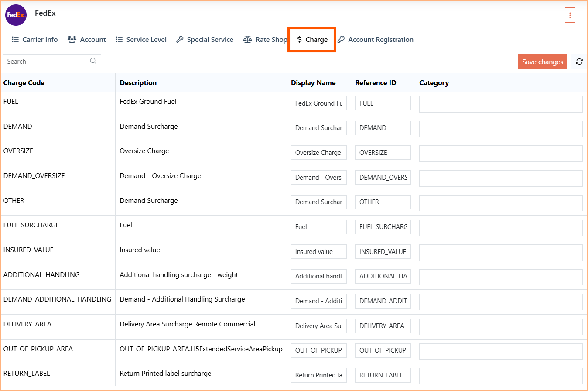Open the three-dot more options menu
The width and height of the screenshot is (588, 391).
570,15
